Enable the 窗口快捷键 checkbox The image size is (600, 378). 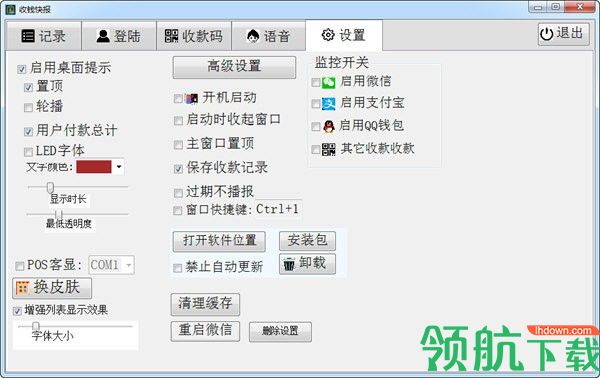[x=178, y=210]
